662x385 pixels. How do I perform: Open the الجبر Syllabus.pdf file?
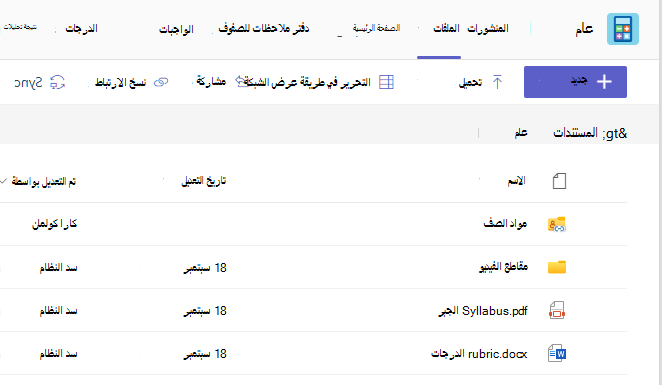click(x=483, y=311)
